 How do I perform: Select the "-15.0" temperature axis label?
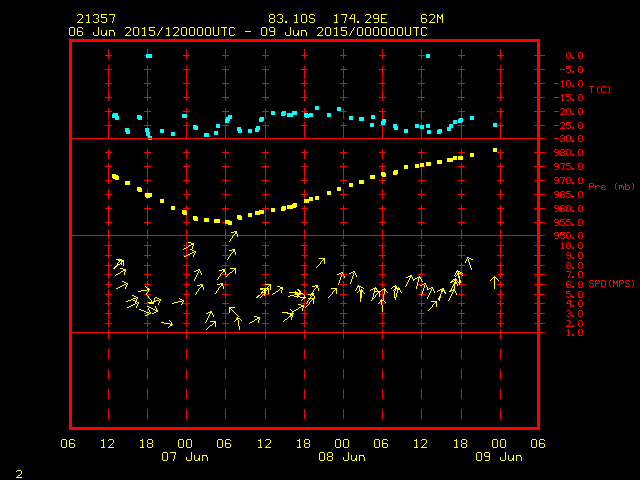pyautogui.click(x=569, y=98)
